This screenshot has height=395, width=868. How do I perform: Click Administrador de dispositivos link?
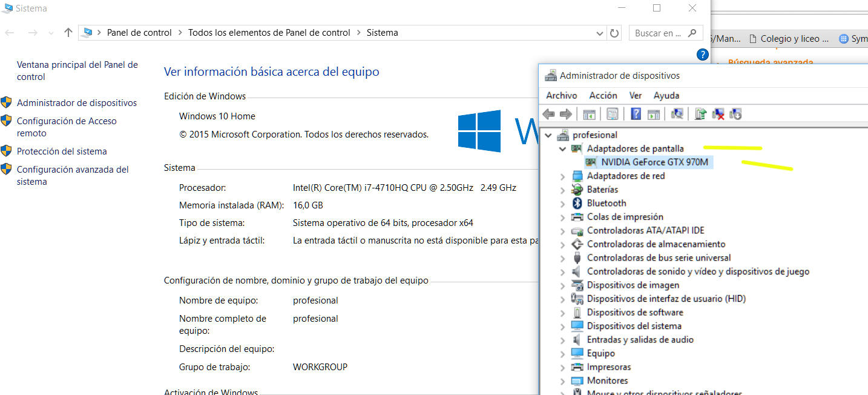click(x=77, y=103)
